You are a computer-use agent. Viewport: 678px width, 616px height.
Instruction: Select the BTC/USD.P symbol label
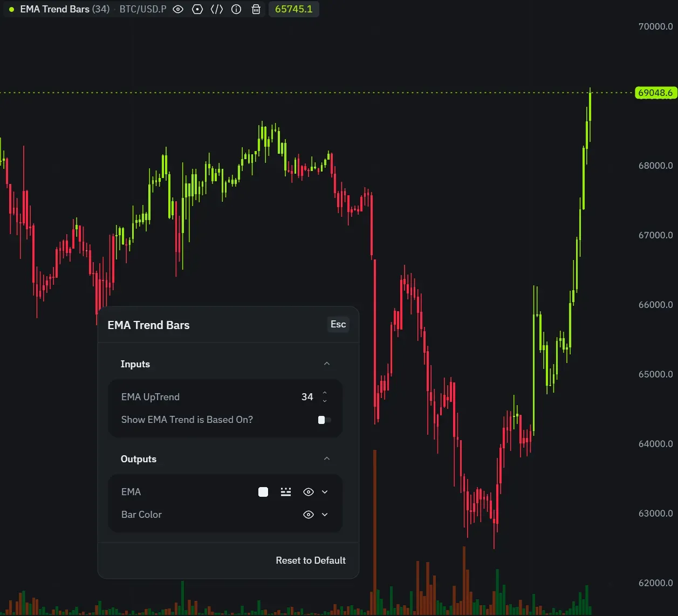tap(142, 9)
